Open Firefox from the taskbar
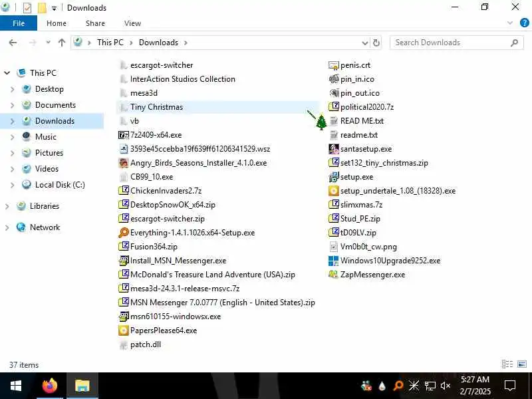 click(x=50, y=386)
